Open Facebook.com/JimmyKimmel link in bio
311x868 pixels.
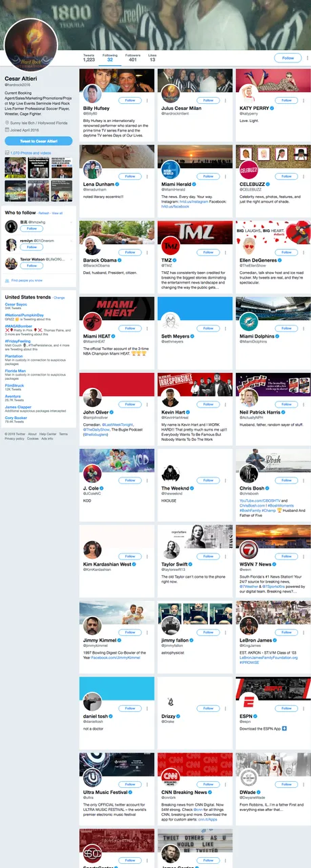pos(115,658)
